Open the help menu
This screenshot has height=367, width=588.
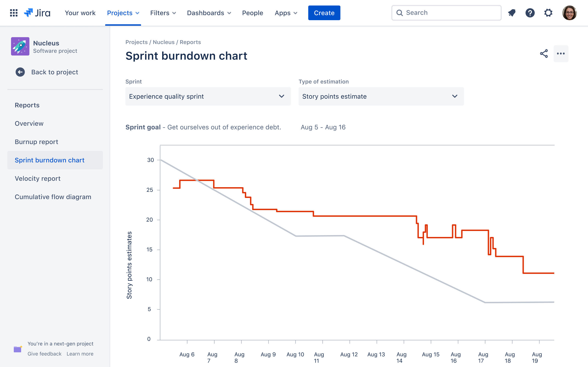(x=530, y=13)
